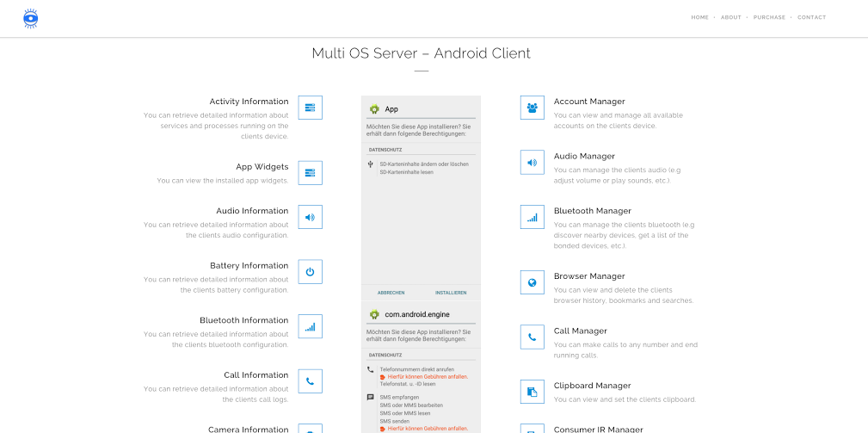The width and height of the screenshot is (868, 433).
Task: Click the Activity Information list icon
Action: click(310, 108)
